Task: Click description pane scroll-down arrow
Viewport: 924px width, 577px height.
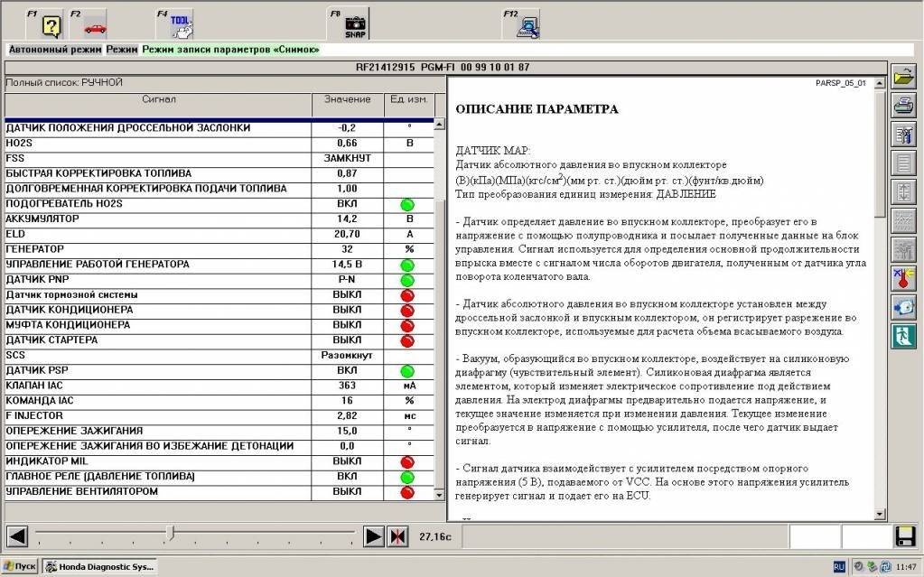Action: click(x=879, y=515)
